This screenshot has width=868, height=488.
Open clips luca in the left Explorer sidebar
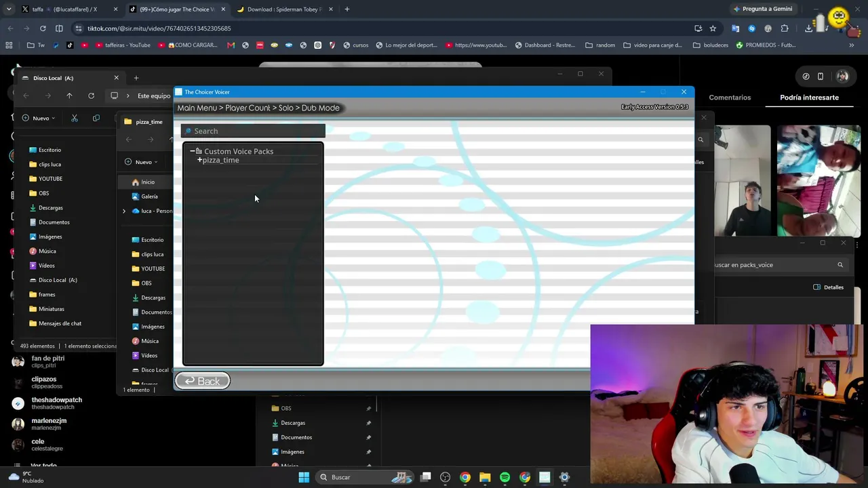point(45,165)
